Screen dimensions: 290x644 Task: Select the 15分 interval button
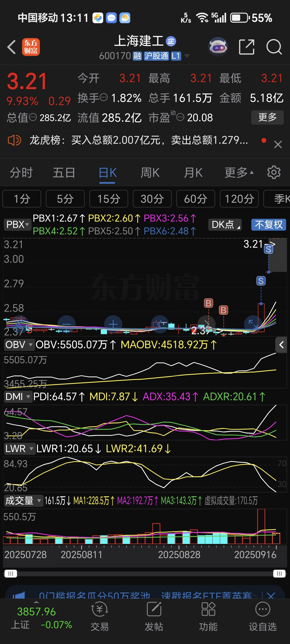click(109, 199)
